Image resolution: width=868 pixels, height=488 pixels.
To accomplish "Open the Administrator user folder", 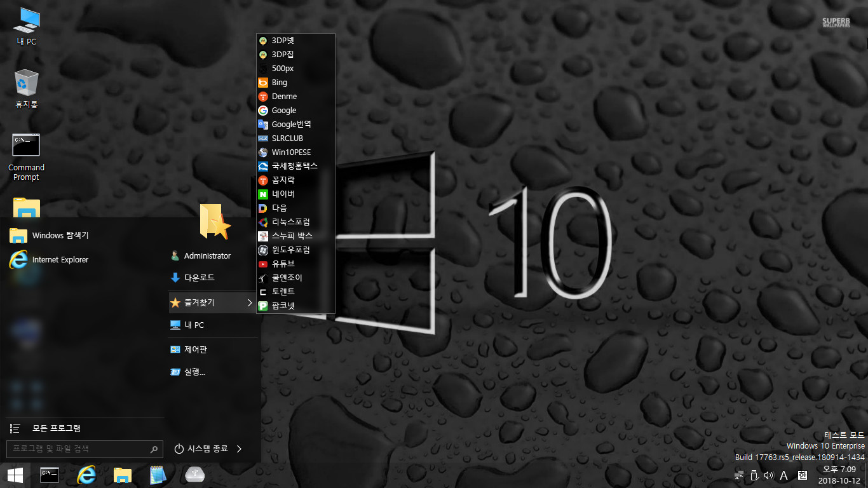I will [212, 256].
